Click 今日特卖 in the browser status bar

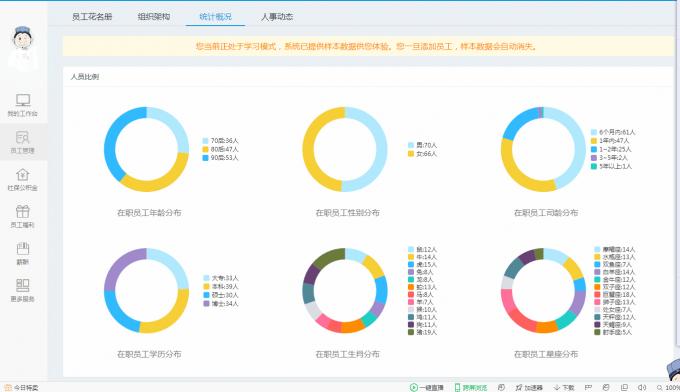(x=21, y=388)
